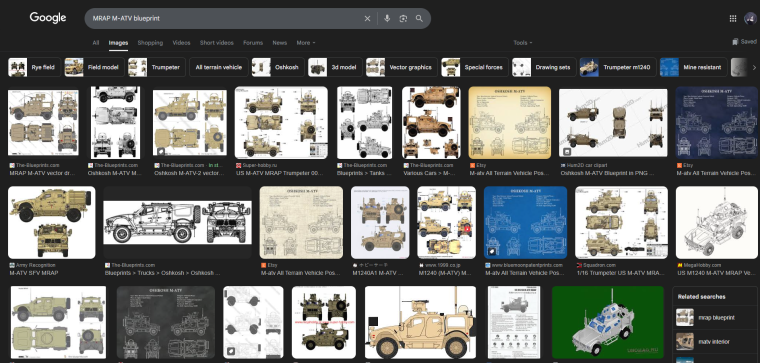Open blue Oshkosh M-ATV blueprint poster thumbnail
760x363 pixels.
tap(525, 222)
